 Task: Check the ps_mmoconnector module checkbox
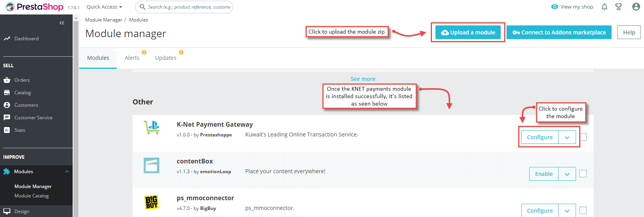tap(583, 210)
